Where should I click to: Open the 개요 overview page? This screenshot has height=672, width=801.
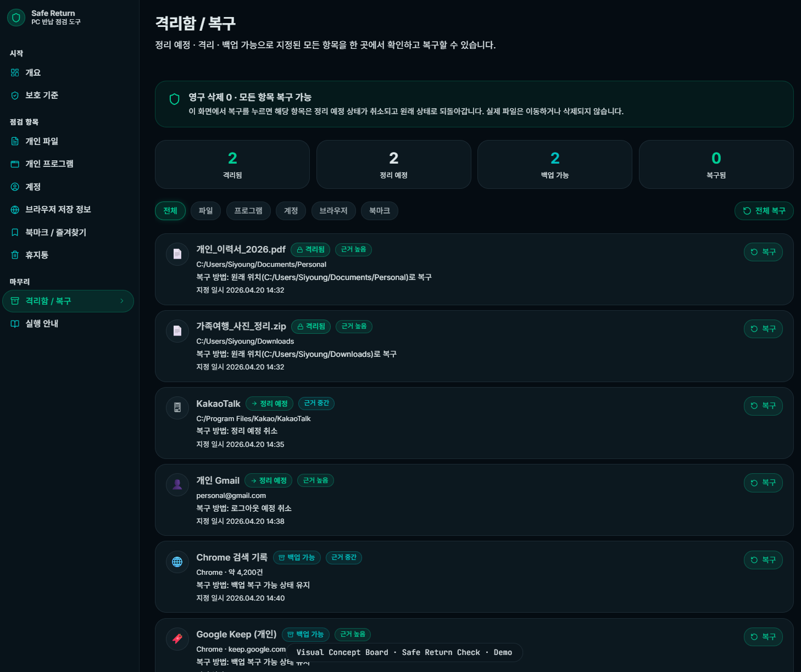(33, 72)
